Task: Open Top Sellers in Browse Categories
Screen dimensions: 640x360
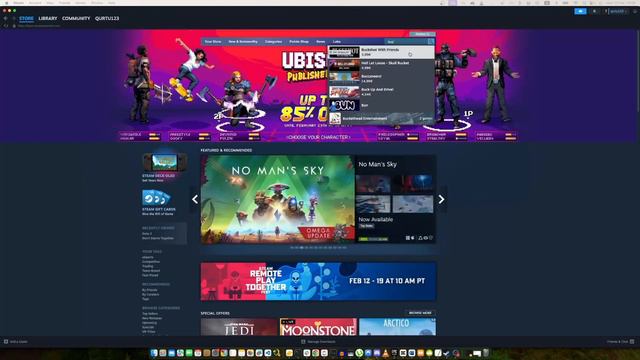Action: pyautogui.click(x=150, y=313)
